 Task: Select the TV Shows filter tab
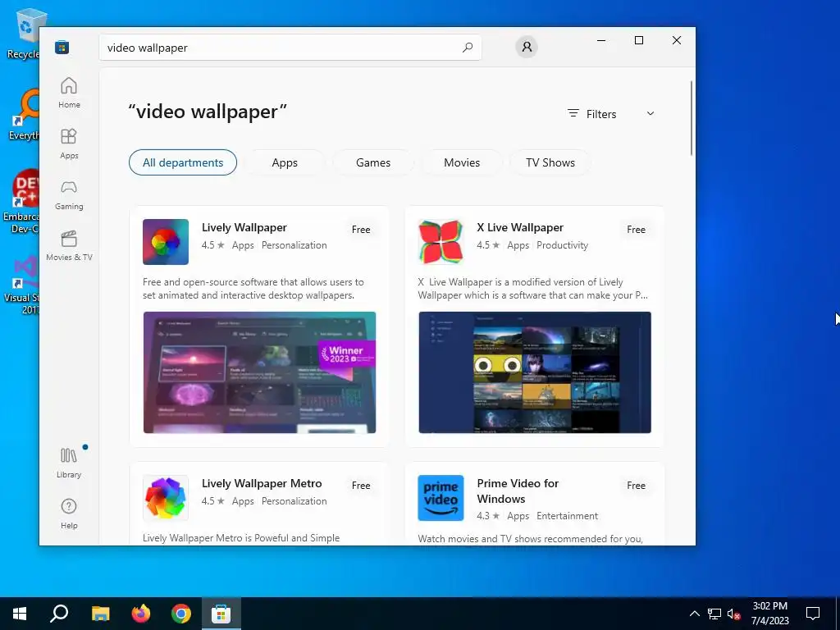(x=550, y=162)
